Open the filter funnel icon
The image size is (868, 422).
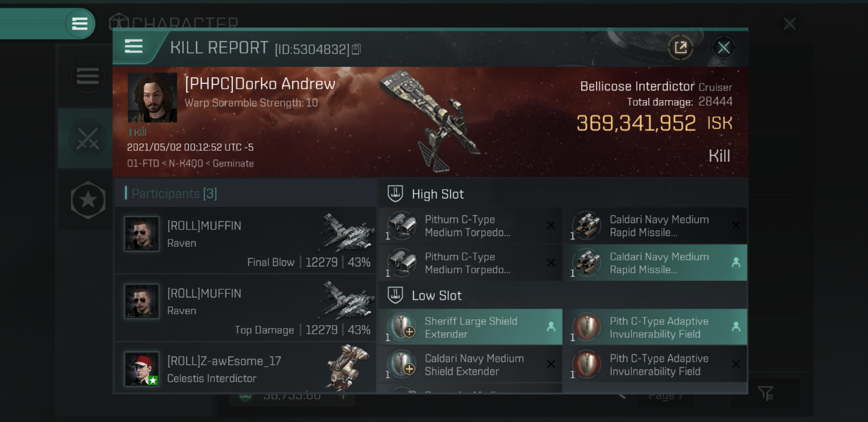pos(766,393)
